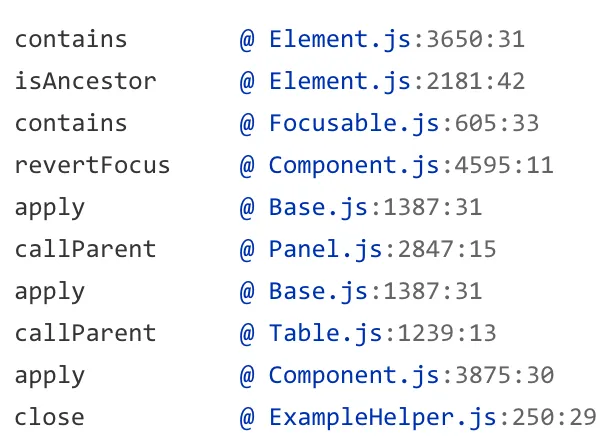Viewport: 610px width, 448px height.
Task: Select callParent on the Panel.js row
Action: click(85, 249)
